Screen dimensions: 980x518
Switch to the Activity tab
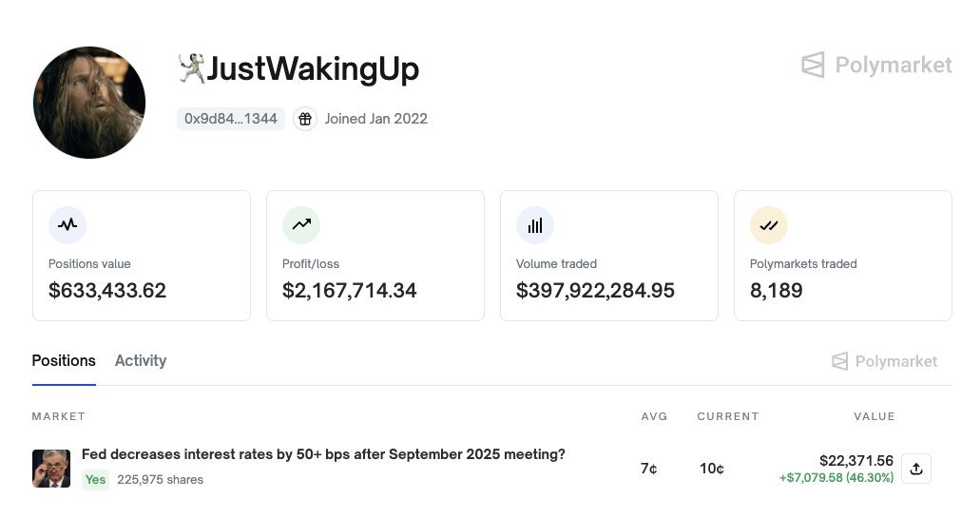pos(141,360)
